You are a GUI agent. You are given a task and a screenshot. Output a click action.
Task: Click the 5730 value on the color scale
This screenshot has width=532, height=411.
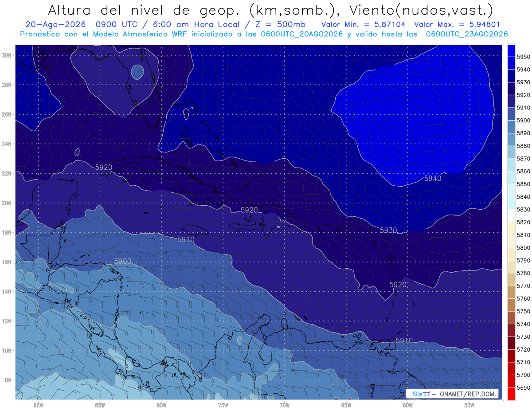click(x=523, y=337)
